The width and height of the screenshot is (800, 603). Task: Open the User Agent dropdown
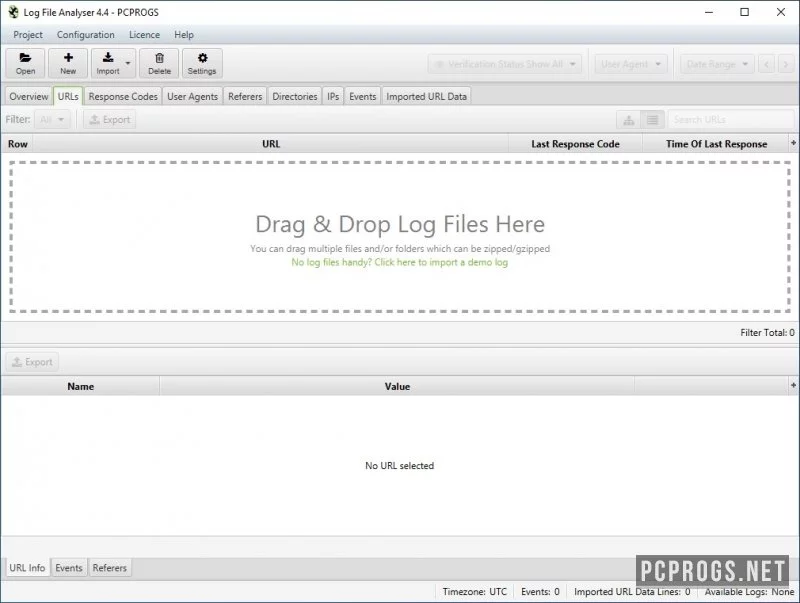(631, 64)
